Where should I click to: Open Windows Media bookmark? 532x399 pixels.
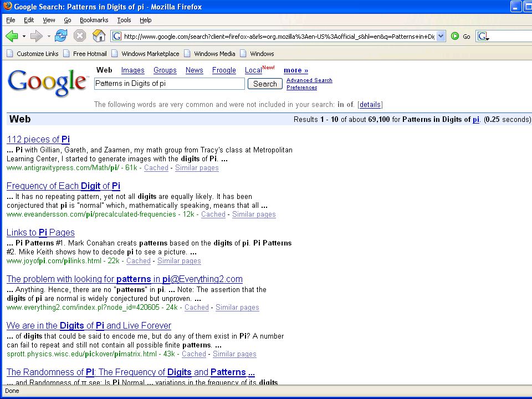[x=209, y=54]
